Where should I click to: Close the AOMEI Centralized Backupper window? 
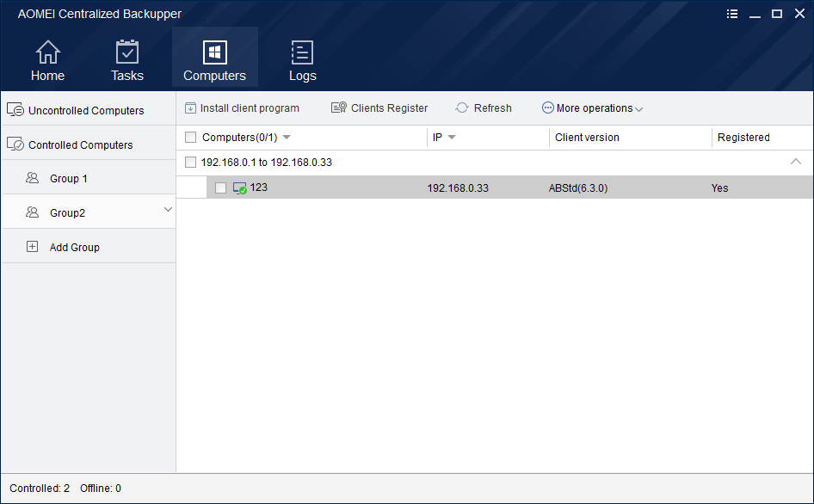pyautogui.click(x=799, y=14)
